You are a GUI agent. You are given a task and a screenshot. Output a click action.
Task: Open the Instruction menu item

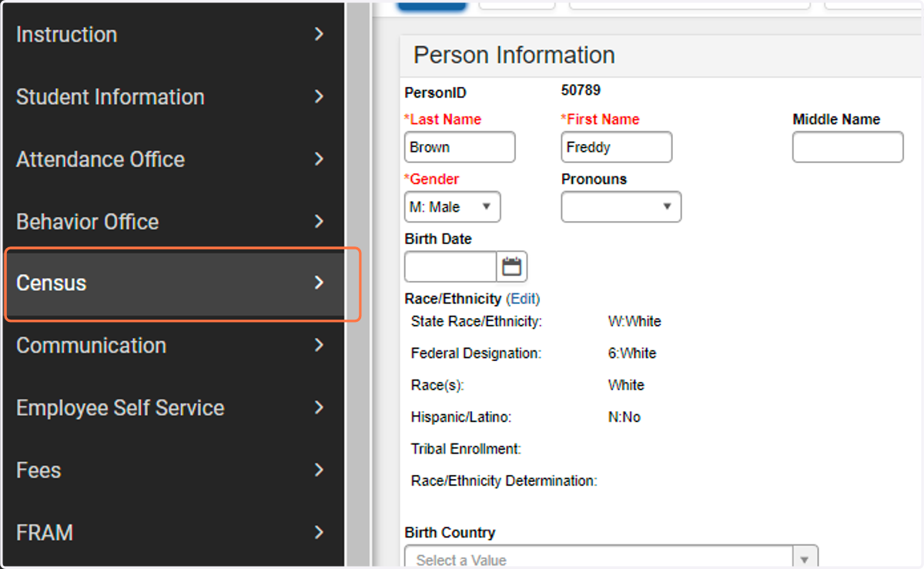click(x=172, y=34)
